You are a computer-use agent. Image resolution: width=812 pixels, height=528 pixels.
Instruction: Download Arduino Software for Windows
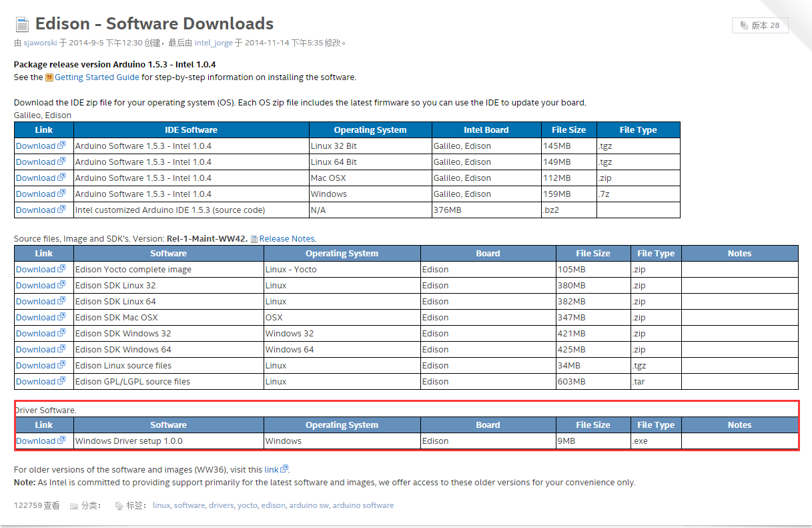click(35, 194)
